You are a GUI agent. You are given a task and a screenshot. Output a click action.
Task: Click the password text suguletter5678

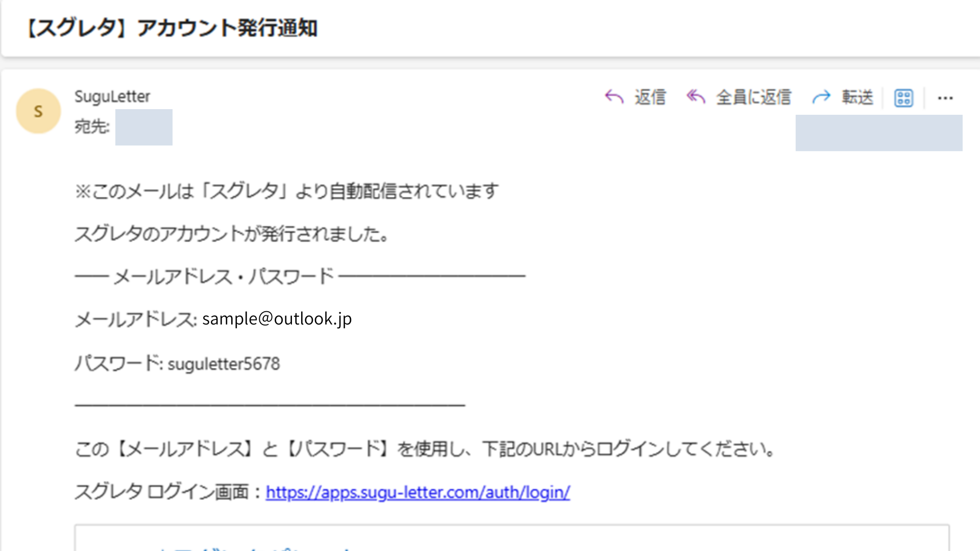point(224,364)
